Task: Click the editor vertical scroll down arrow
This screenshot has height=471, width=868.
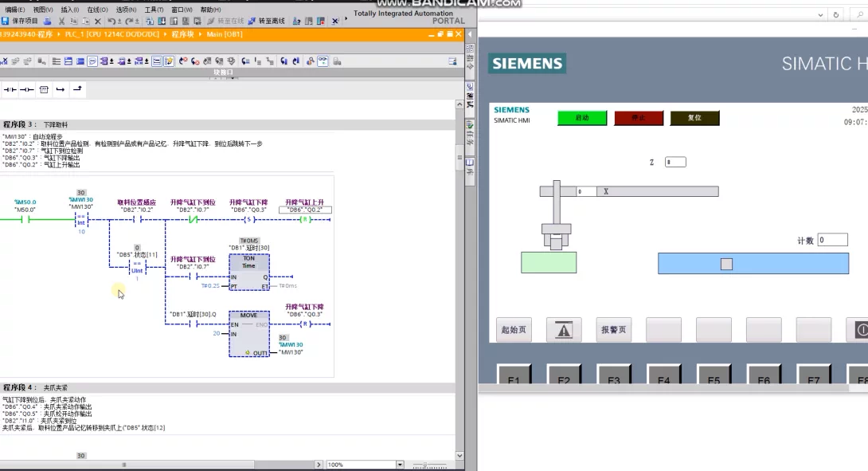Action: pyautogui.click(x=459, y=456)
